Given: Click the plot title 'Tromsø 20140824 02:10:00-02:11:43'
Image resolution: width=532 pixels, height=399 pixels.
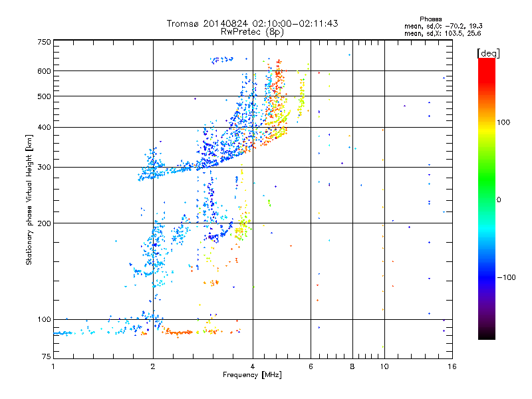Looking at the screenshot, I should (252, 23).
